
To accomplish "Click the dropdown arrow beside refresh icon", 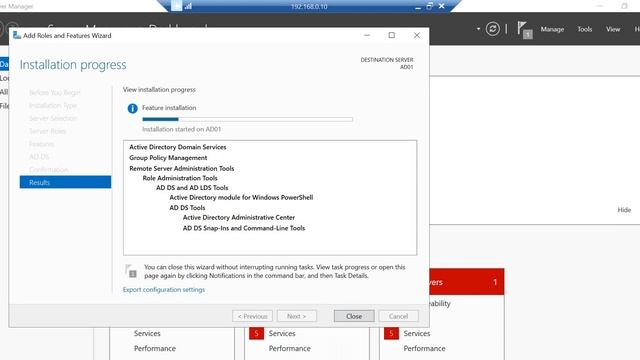I will (478, 29).
